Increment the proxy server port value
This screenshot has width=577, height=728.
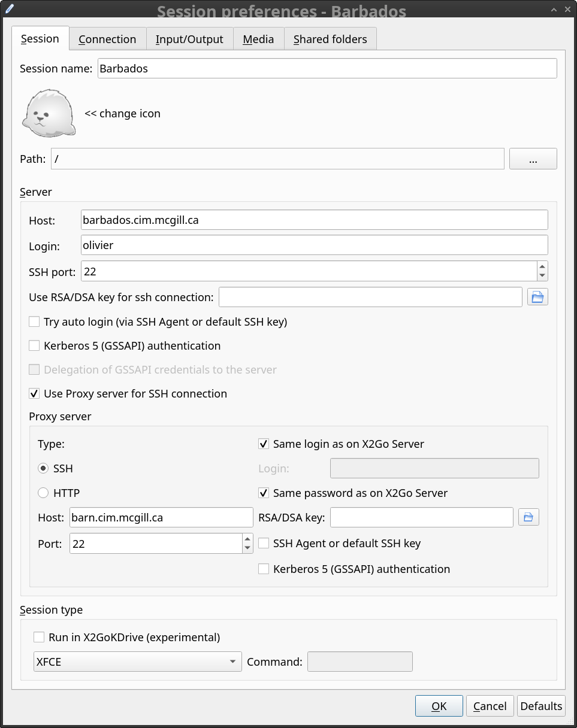point(247,539)
